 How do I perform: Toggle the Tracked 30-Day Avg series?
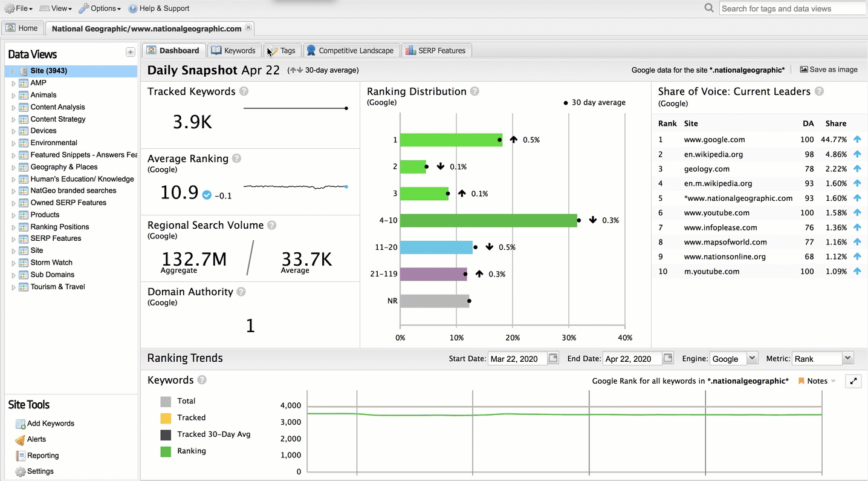166,434
